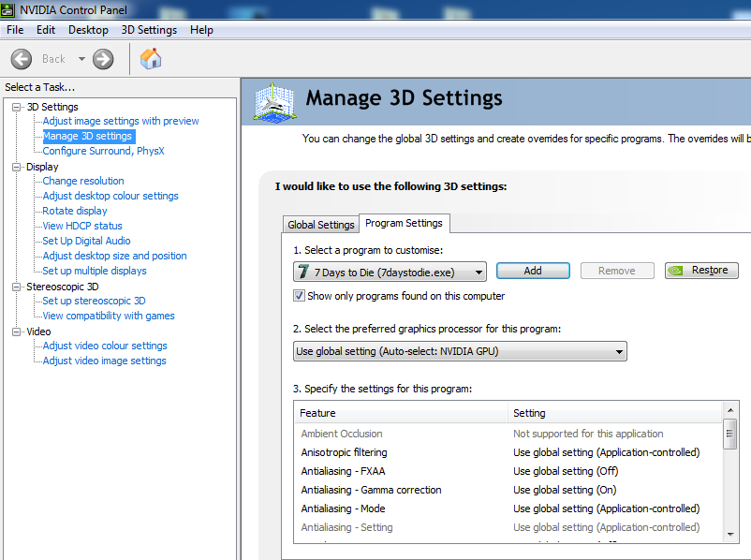Switch to the Global Settings tab
The height and width of the screenshot is (560, 751).
[321, 225]
